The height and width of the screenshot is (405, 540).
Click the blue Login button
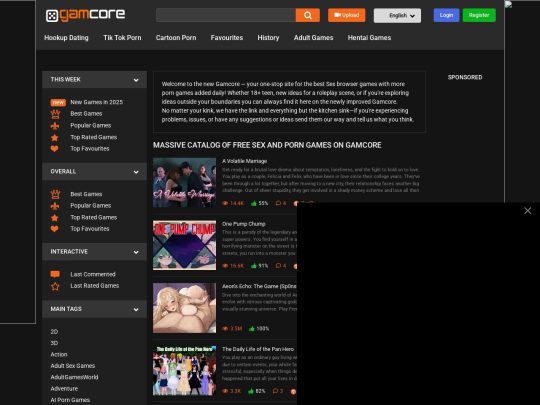(446, 15)
